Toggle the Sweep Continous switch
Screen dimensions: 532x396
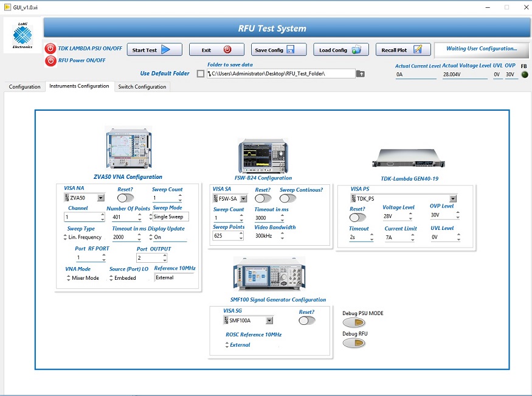pos(288,198)
